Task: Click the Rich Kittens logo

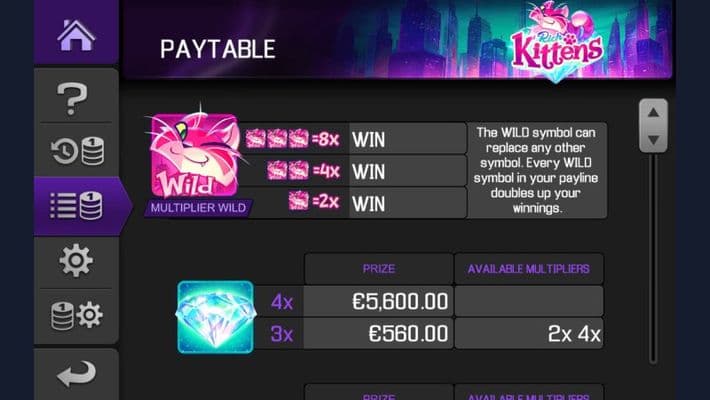Action: tap(557, 42)
